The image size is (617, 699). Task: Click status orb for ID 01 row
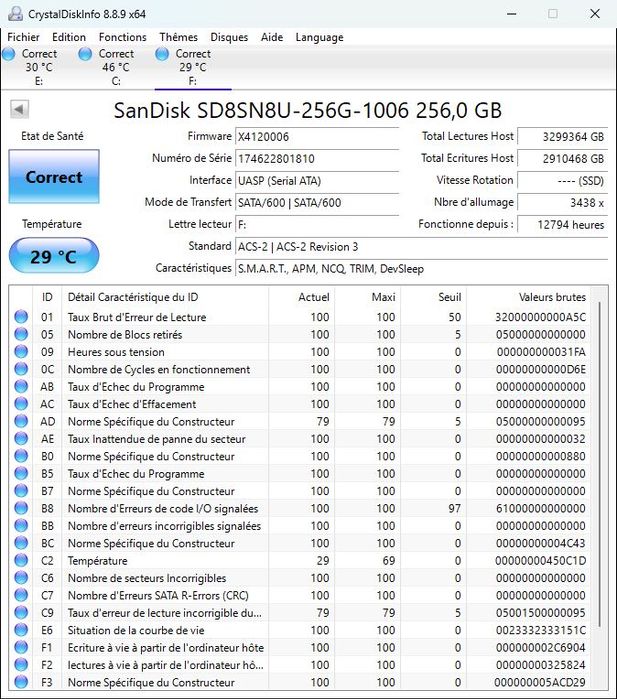tap(21, 317)
